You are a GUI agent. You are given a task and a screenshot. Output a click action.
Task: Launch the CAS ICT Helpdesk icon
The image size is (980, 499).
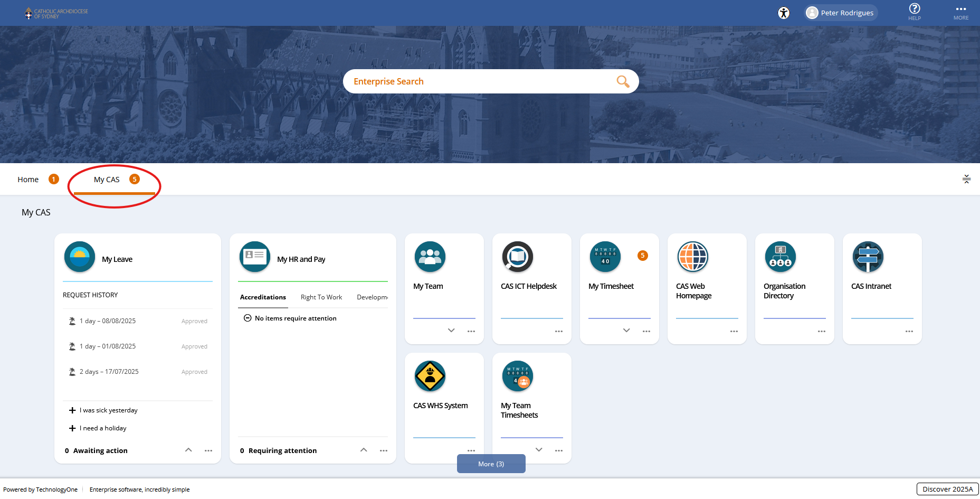518,257
